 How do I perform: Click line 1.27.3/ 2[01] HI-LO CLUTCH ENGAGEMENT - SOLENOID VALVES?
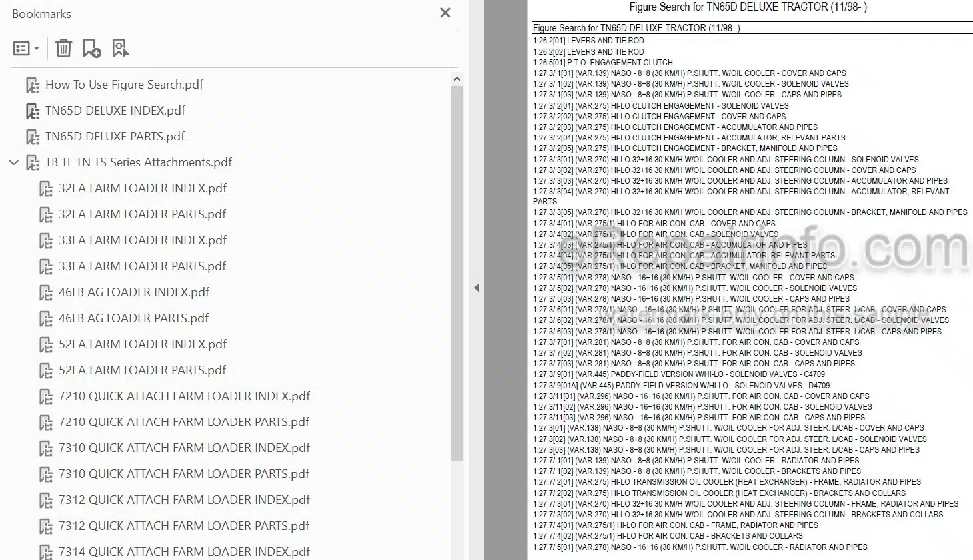[x=661, y=105]
